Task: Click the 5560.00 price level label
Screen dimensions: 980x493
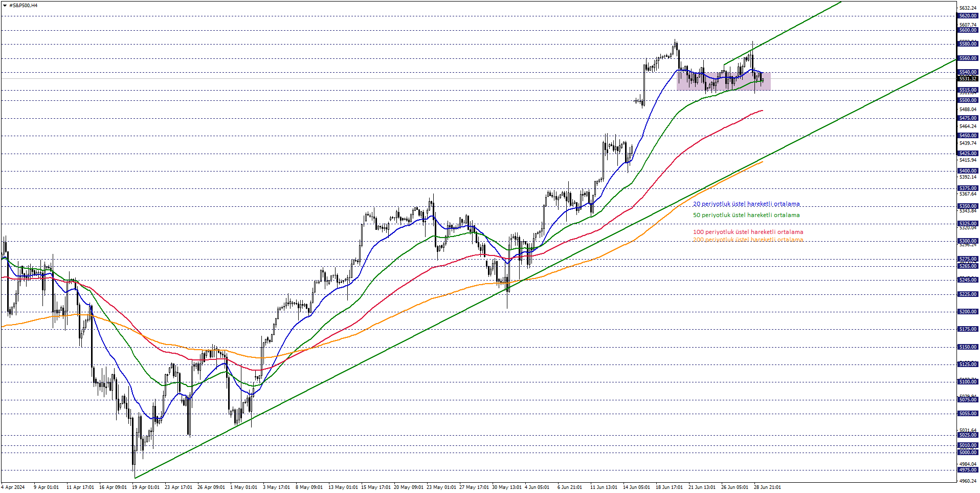Action: pyautogui.click(x=968, y=58)
